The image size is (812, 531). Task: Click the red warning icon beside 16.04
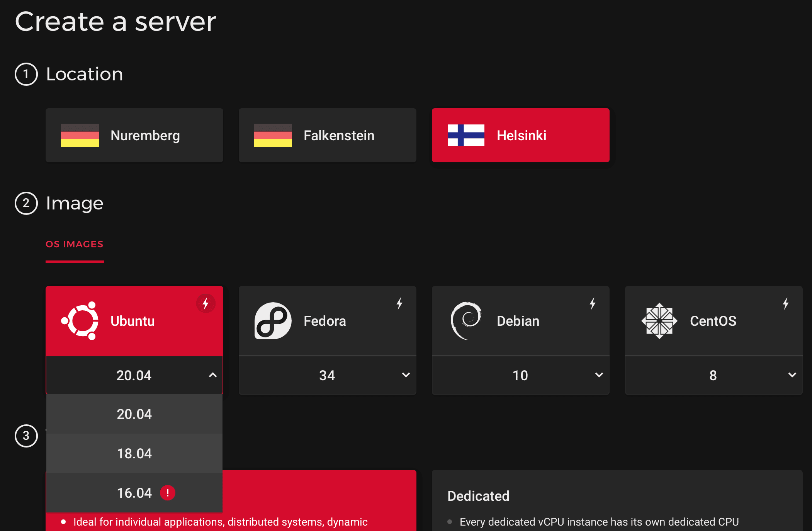point(168,493)
